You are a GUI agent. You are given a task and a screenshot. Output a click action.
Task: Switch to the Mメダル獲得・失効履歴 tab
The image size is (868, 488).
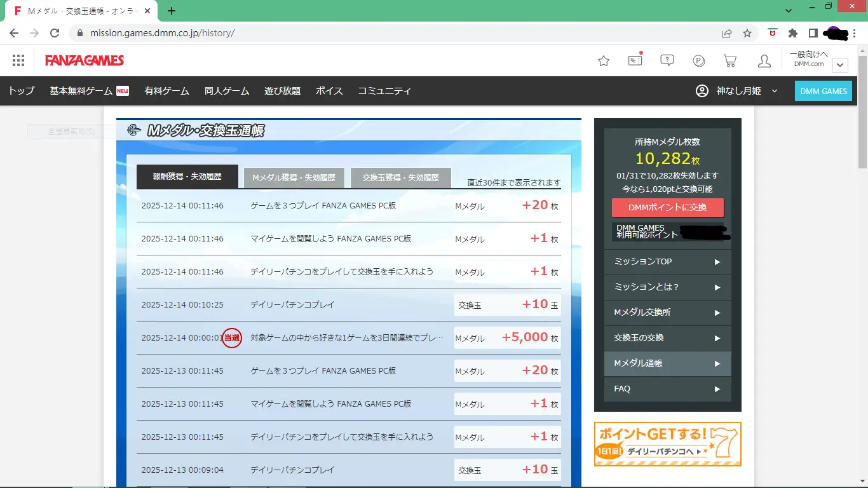(x=294, y=178)
